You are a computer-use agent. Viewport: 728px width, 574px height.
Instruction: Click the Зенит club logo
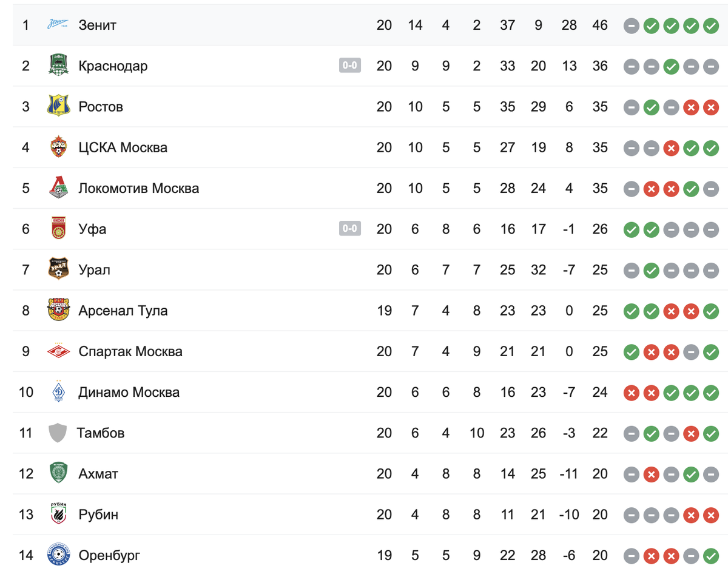(x=58, y=25)
